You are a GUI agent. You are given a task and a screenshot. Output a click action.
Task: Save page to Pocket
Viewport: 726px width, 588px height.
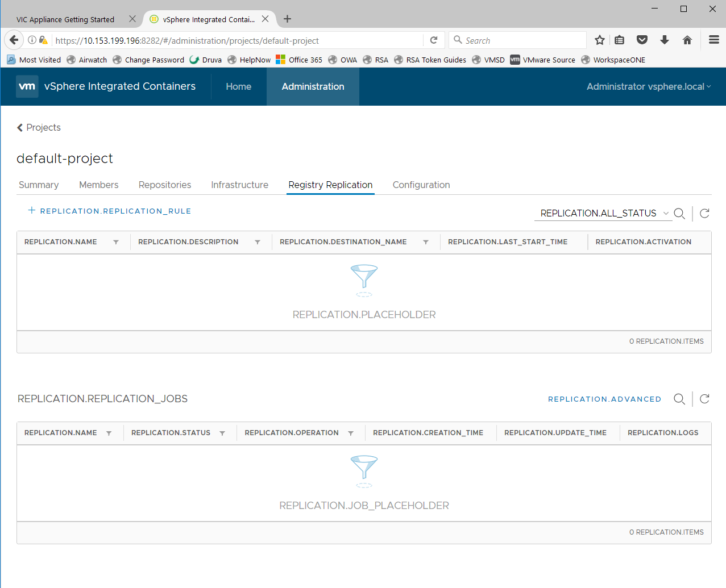click(x=642, y=40)
